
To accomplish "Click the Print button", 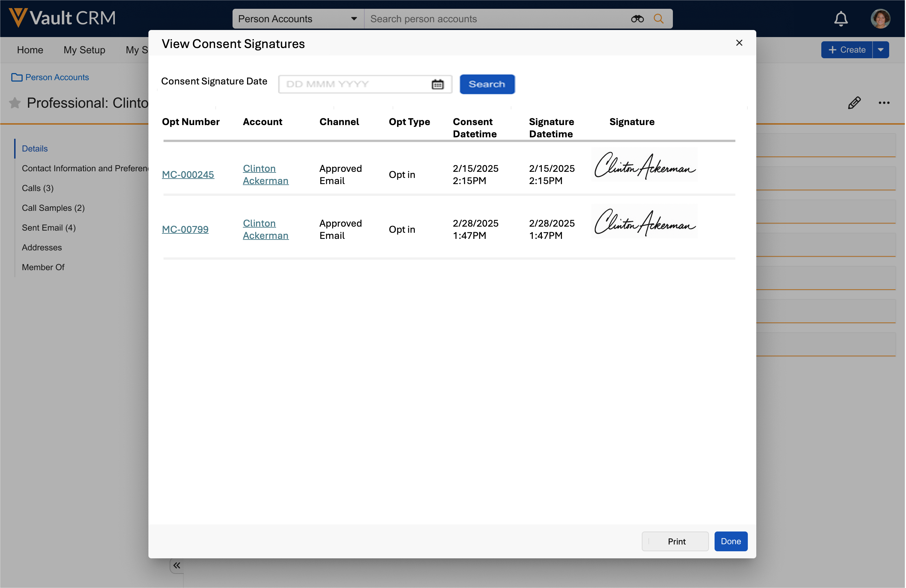I will (x=675, y=541).
